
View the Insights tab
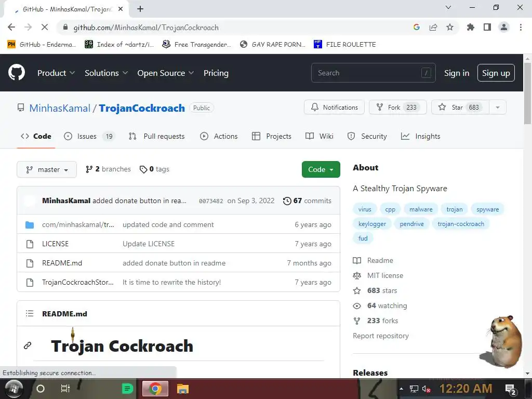click(421, 137)
